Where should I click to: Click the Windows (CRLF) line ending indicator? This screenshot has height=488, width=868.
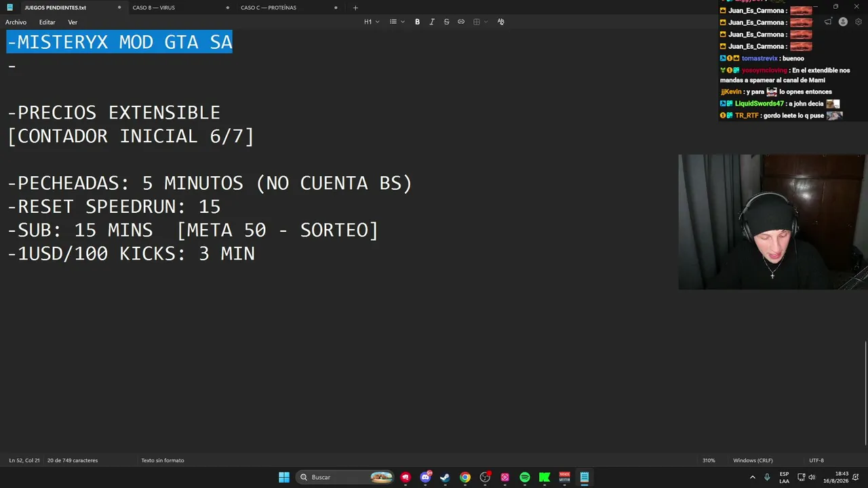(x=753, y=460)
